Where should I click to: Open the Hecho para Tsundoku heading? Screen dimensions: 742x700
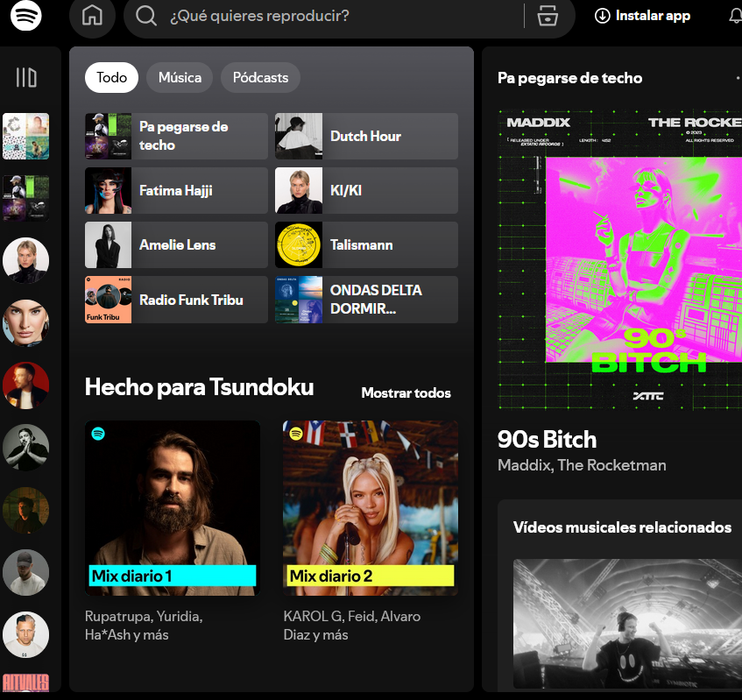tap(199, 387)
